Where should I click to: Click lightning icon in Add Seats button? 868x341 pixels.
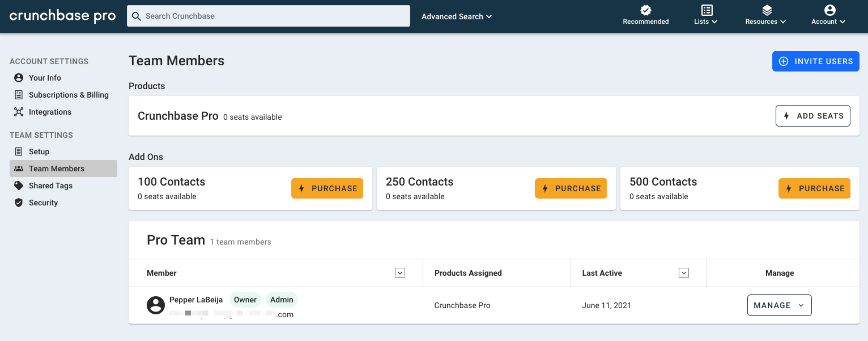point(786,116)
